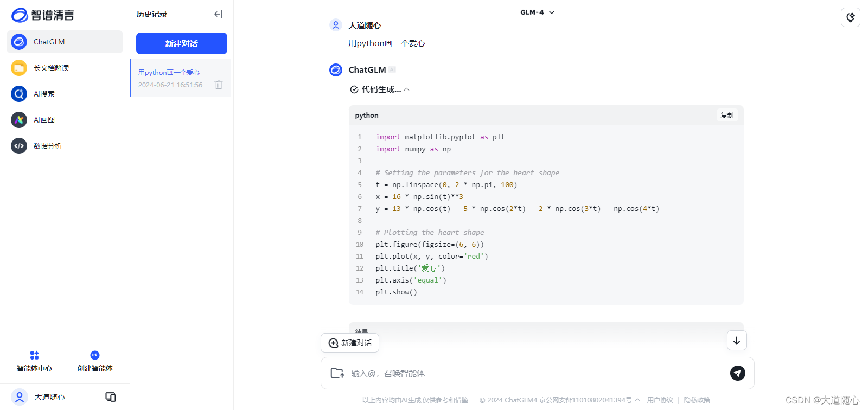Click the user avatar beside 大道随心 message
The height and width of the screenshot is (410, 868).
click(x=336, y=25)
